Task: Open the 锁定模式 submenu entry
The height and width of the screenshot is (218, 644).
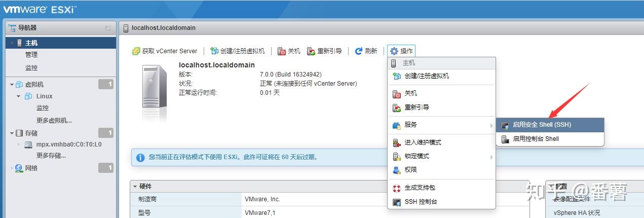Action: click(x=441, y=156)
